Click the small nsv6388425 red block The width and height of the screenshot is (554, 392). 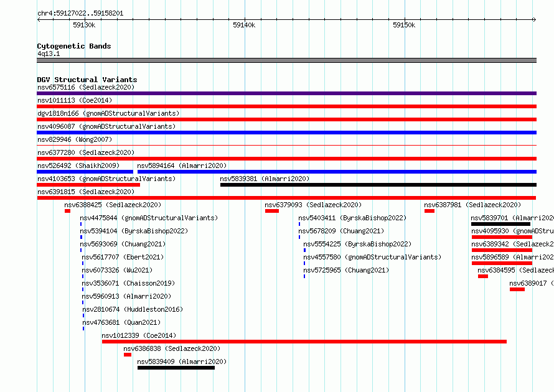67,211
